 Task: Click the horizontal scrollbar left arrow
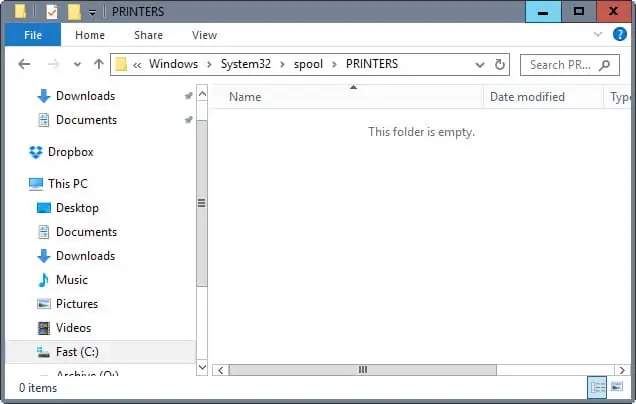coord(220,370)
